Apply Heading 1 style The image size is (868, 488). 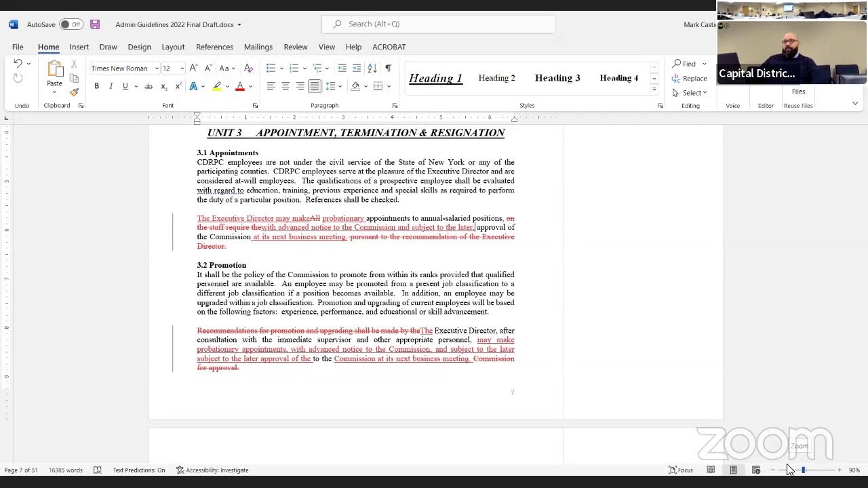[435, 78]
